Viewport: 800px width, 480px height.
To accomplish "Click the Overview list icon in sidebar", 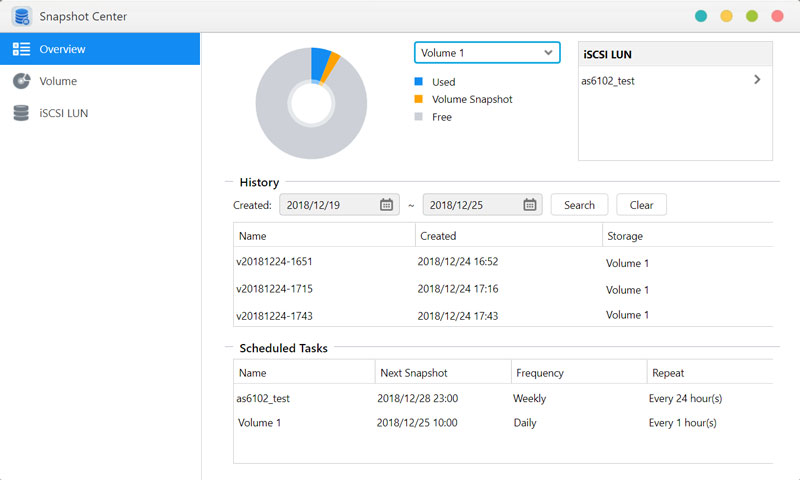I will pyautogui.click(x=21, y=49).
